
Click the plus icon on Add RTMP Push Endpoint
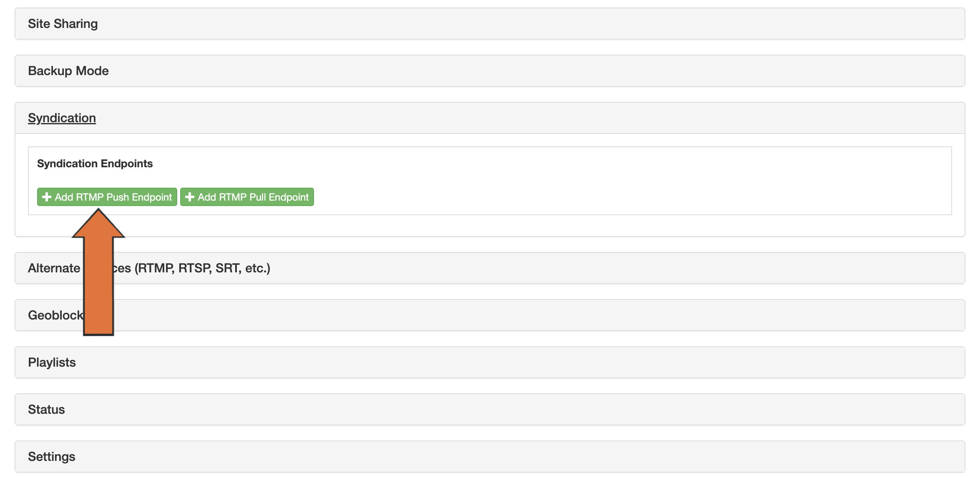pyautogui.click(x=47, y=197)
